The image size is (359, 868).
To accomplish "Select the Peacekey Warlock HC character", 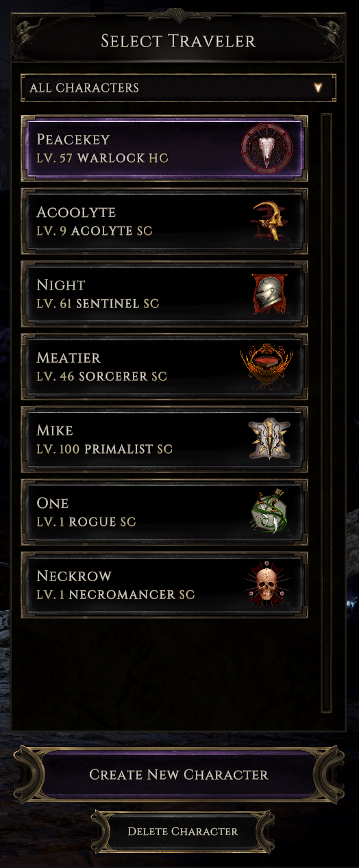I will point(164,149).
